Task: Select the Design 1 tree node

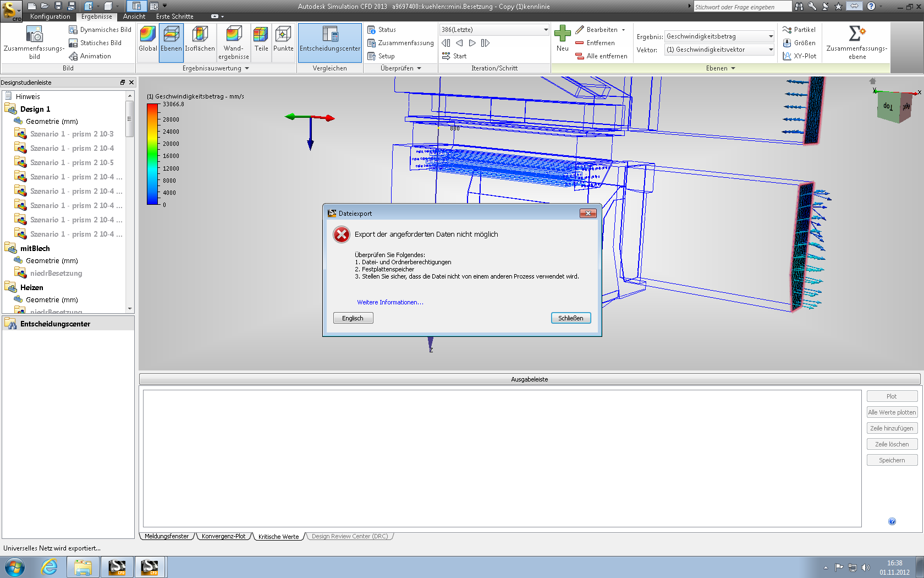Action: click(35, 109)
